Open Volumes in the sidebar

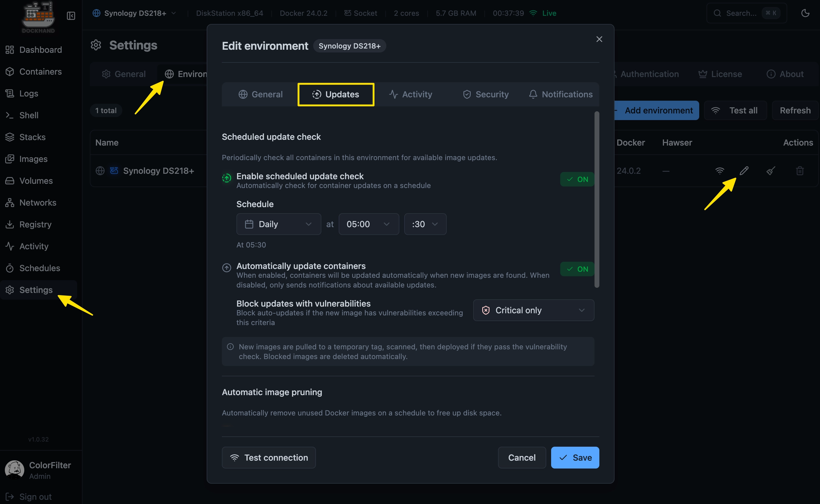click(39, 181)
